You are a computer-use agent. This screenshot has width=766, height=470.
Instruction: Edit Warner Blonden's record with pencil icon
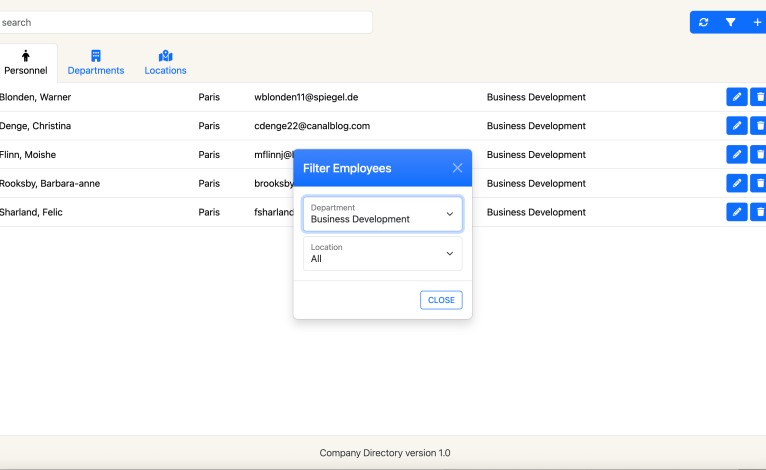point(736,97)
